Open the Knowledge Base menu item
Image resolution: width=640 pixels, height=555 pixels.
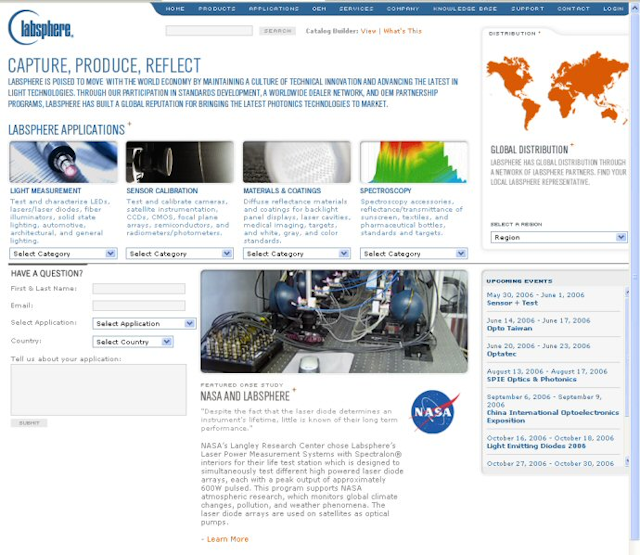click(x=465, y=9)
